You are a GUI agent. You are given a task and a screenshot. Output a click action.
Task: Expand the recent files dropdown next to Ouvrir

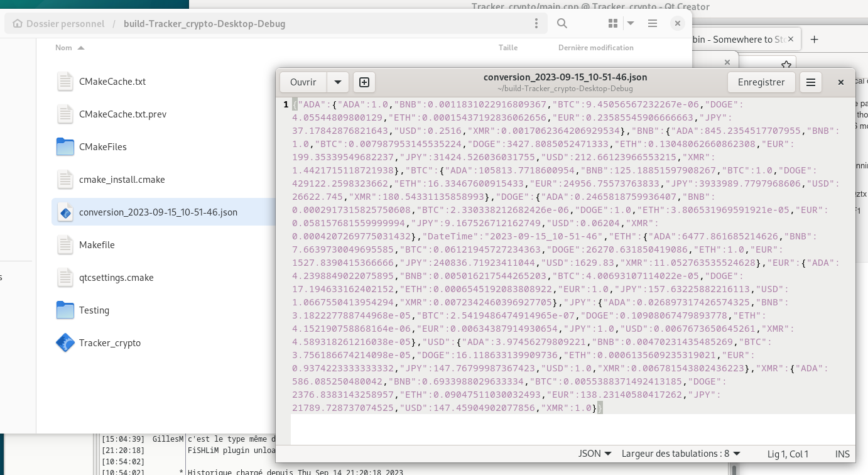click(337, 82)
